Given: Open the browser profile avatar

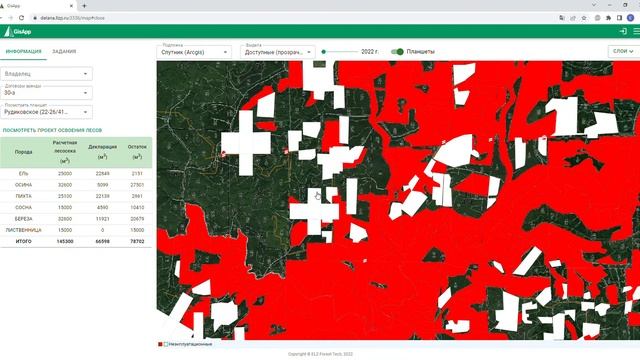Looking at the screenshot, I should (x=631, y=18).
